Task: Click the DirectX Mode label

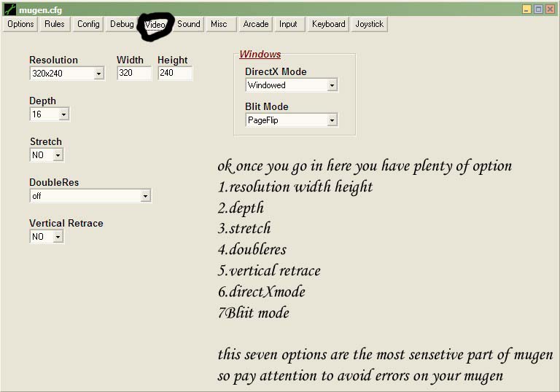Action: coord(276,71)
